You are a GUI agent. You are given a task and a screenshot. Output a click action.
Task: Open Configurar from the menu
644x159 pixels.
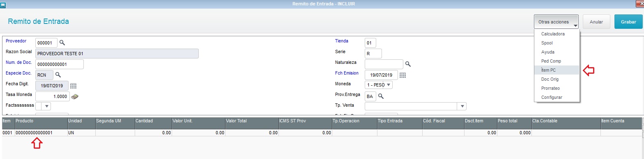557,97
